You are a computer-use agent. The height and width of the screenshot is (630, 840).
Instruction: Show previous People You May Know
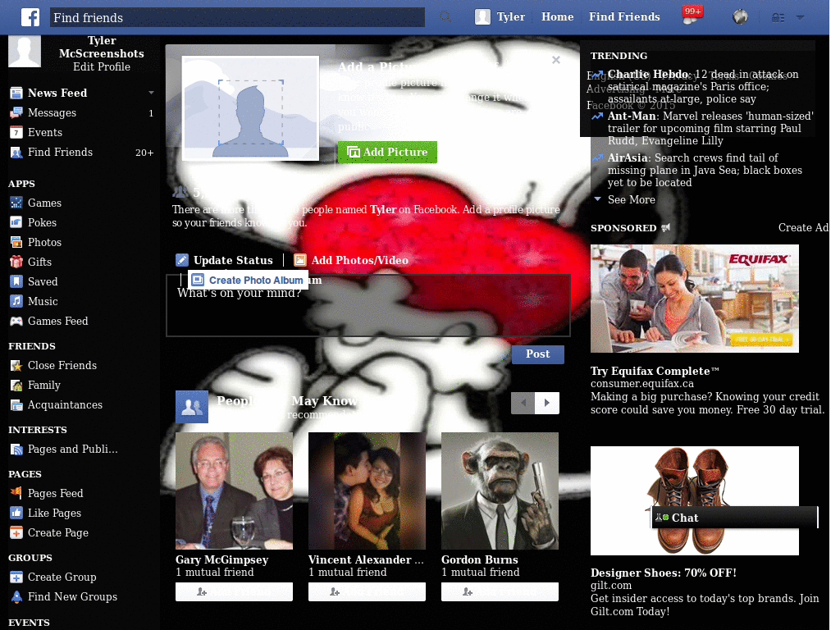(x=523, y=403)
